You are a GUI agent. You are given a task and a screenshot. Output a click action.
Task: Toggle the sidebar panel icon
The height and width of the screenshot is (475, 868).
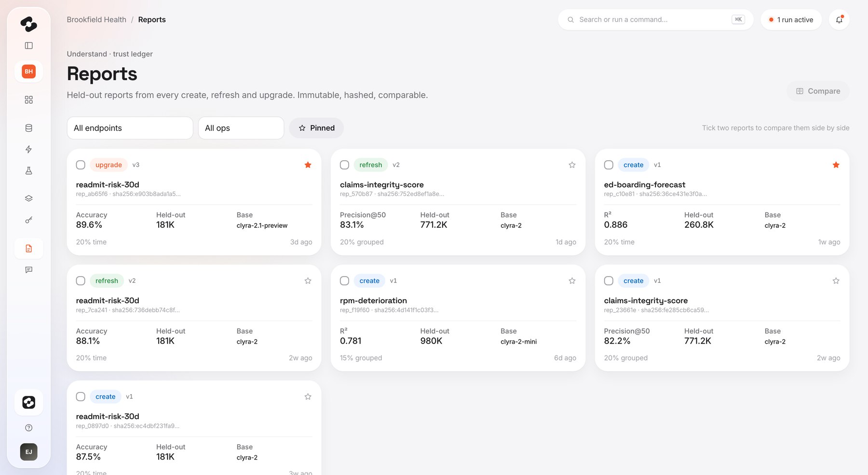pyautogui.click(x=29, y=45)
